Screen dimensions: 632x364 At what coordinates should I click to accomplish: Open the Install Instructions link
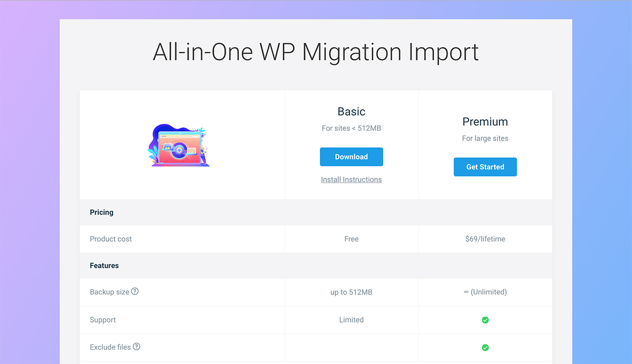tap(351, 179)
